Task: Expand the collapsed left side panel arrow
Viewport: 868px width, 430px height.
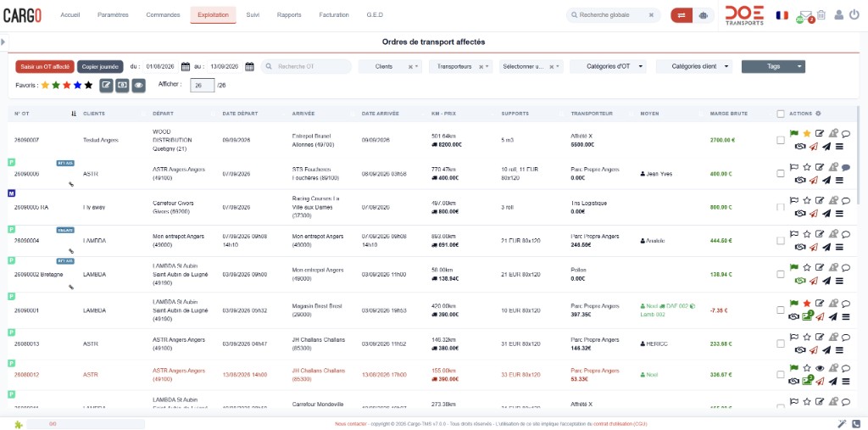Action: coord(3,42)
